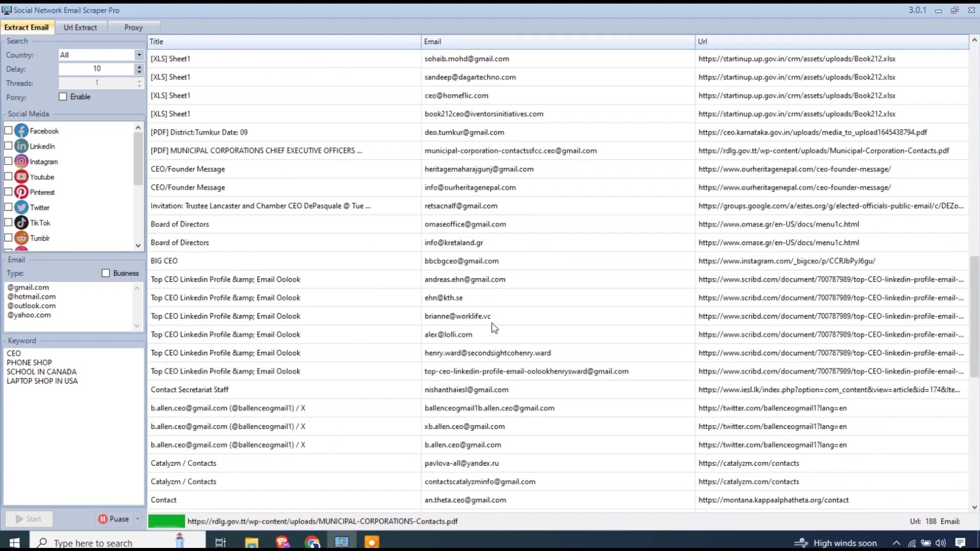Select PHONE SHOP keyword line
The width and height of the screenshot is (980, 551).
click(x=29, y=363)
